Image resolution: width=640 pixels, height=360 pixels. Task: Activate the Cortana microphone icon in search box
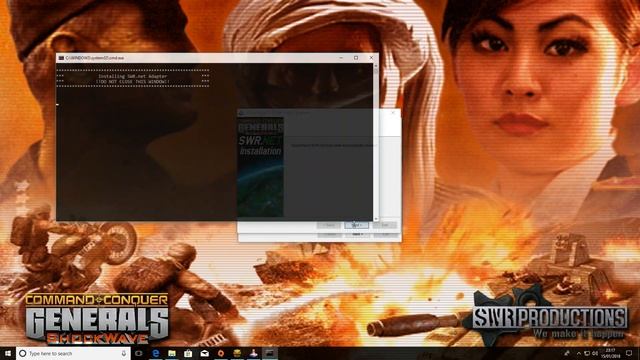pyautogui.click(x=124, y=353)
